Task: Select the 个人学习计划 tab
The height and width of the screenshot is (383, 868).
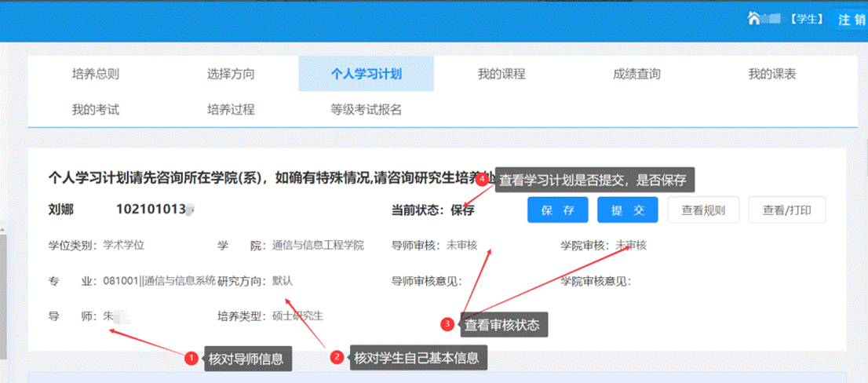Action: point(366,75)
